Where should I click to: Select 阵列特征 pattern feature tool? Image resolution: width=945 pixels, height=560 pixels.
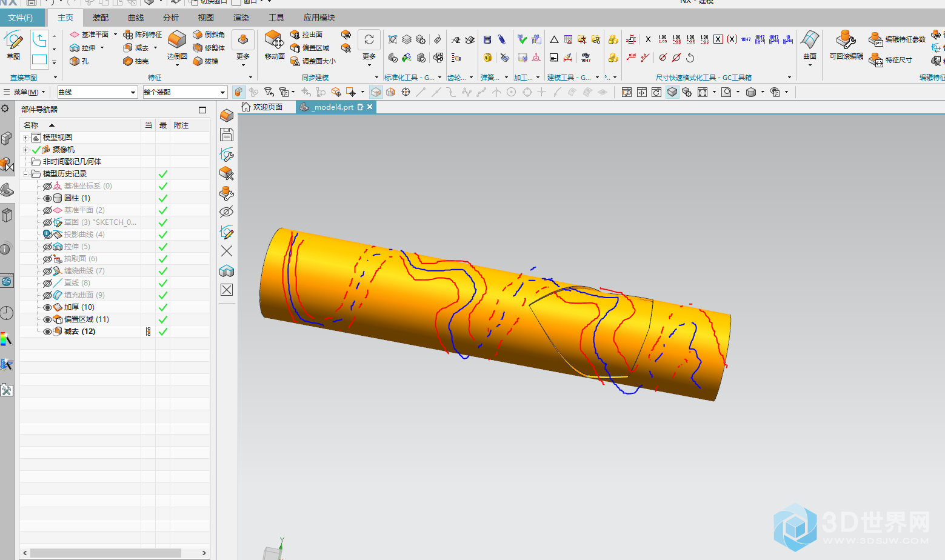(142, 35)
